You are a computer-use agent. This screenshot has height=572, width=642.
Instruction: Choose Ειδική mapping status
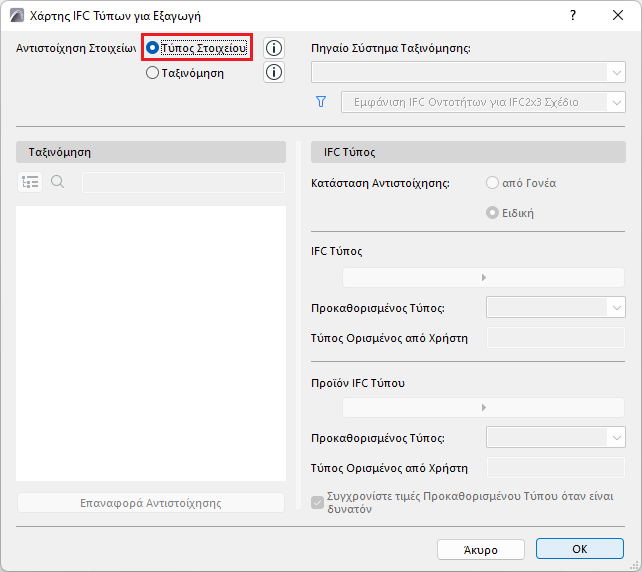pyautogui.click(x=492, y=213)
